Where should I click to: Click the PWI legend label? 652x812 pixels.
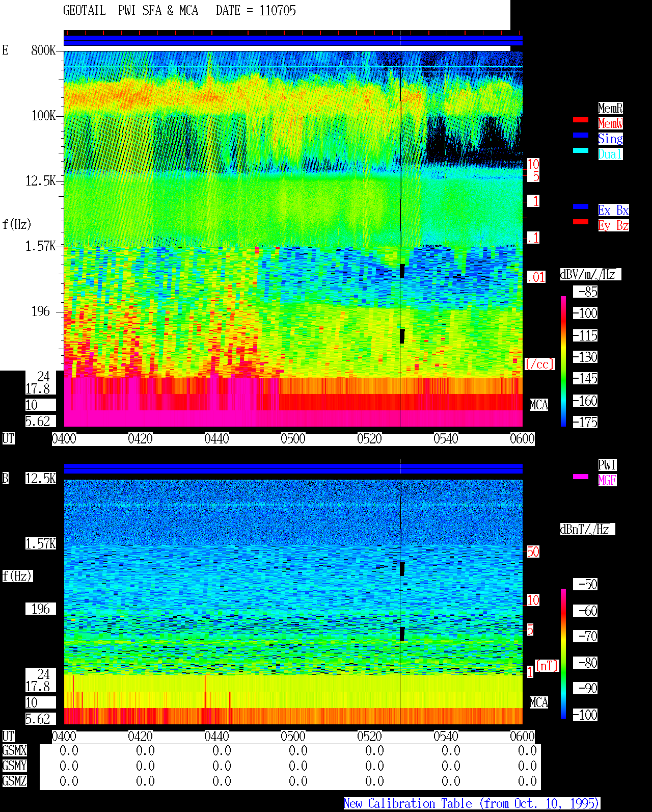[x=607, y=465]
